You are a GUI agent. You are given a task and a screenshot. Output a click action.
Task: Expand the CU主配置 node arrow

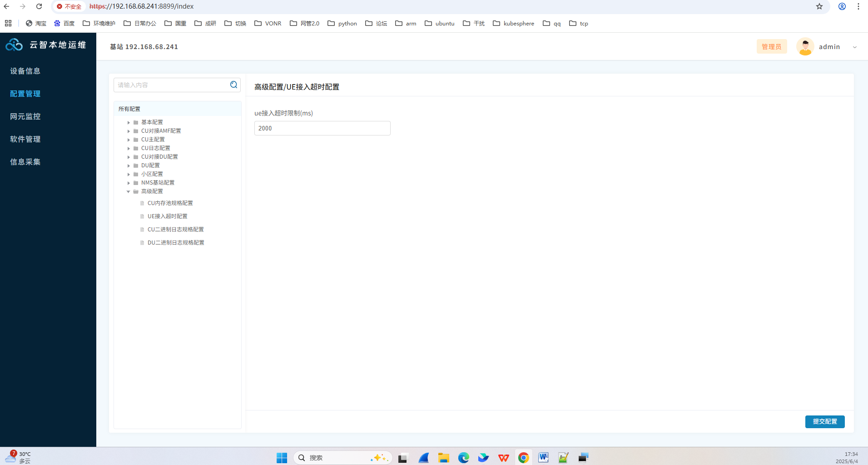(x=129, y=140)
